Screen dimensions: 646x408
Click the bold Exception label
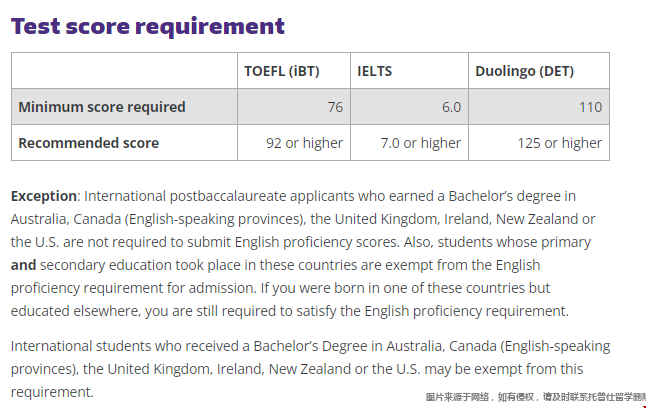pos(44,196)
